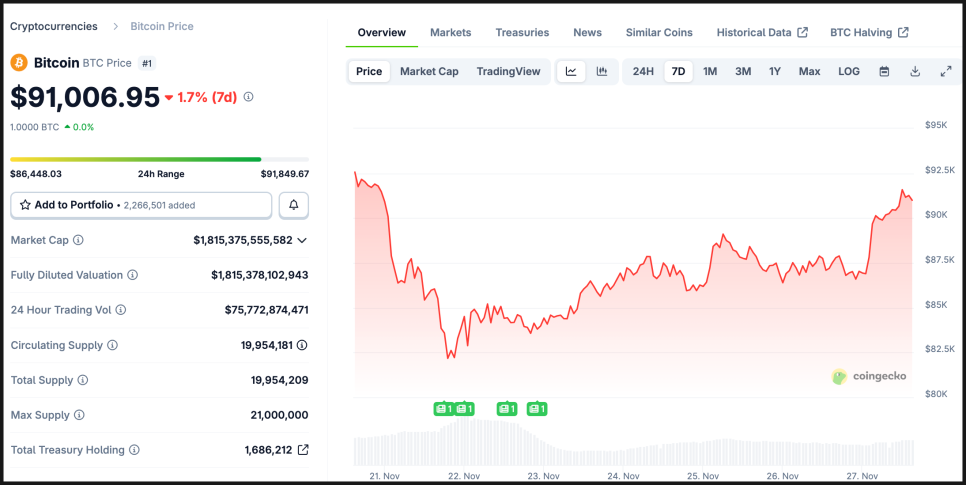Screen dimensions: 966x485
Task: Open the Markets tab
Action: point(450,32)
